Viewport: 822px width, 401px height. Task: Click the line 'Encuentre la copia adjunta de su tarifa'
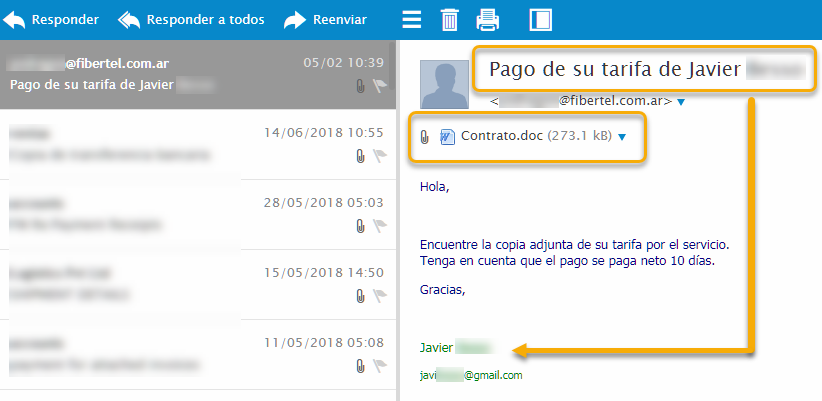click(575, 244)
